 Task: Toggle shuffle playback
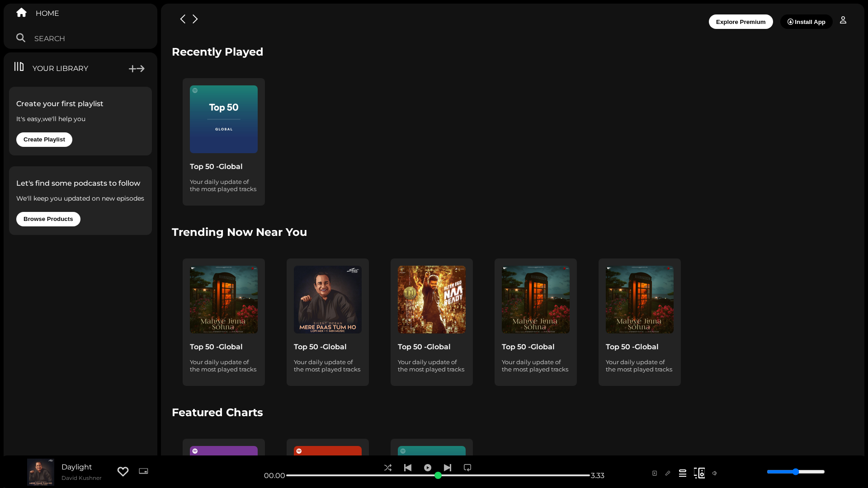[x=388, y=468]
